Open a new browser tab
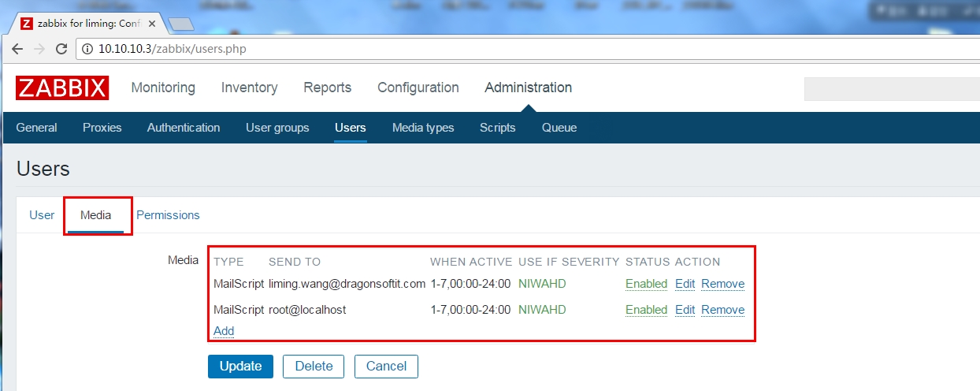The height and width of the screenshot is (391, 980). (181, 24)
